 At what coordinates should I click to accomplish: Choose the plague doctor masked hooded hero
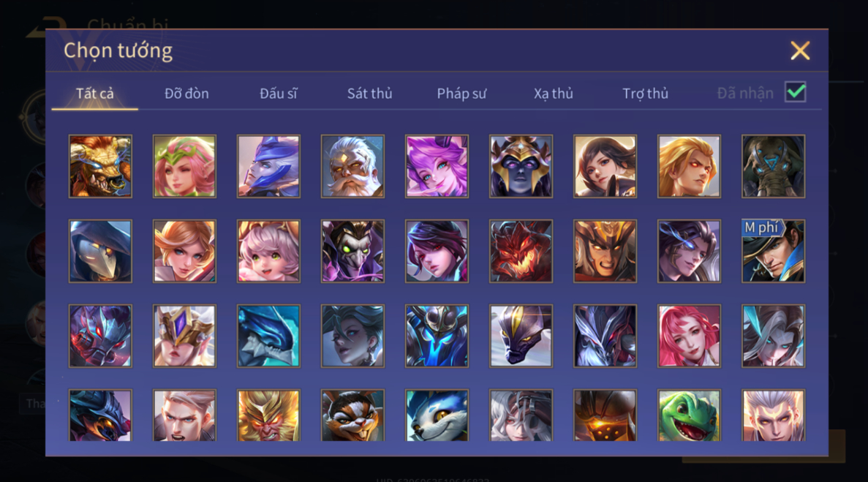pyautogui.click(x=100, y=251)
